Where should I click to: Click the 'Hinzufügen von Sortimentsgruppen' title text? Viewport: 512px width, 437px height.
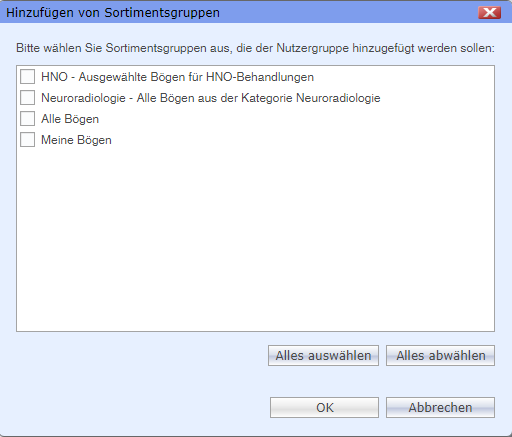click(113, 13)
